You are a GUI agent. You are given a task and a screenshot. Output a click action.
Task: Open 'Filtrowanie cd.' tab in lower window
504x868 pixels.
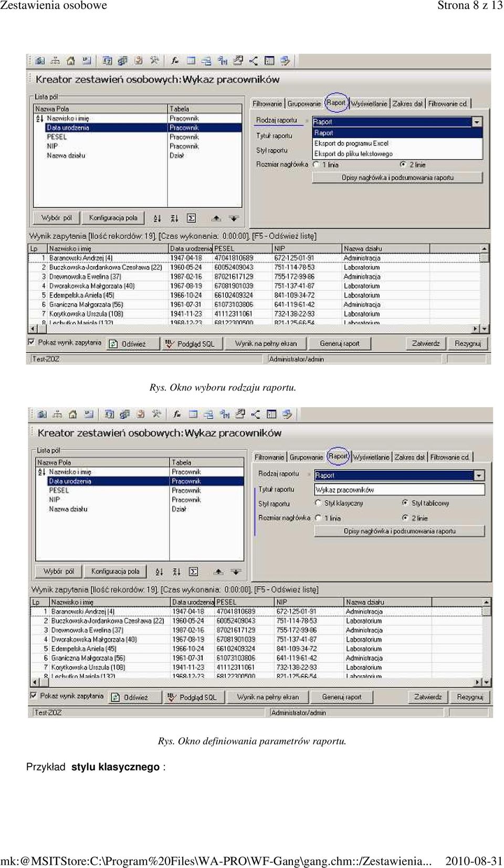tap(450, 458)
